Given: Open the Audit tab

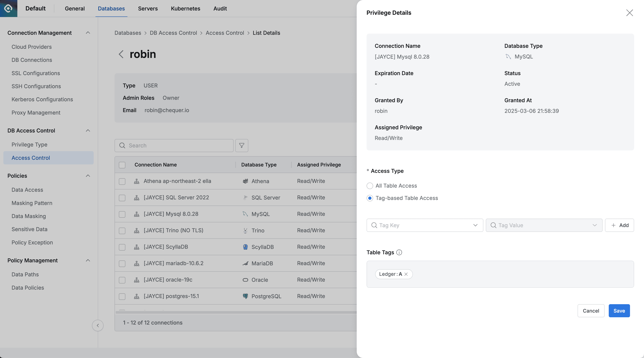Looking at the screenshot, I should [220, 9].
